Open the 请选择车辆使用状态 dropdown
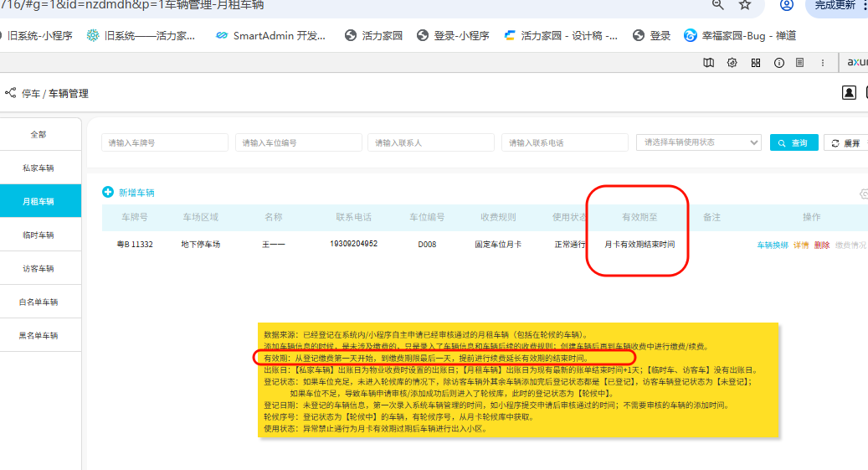The height and width of the screenshot is (470, 868). click(x=699, y=142)
